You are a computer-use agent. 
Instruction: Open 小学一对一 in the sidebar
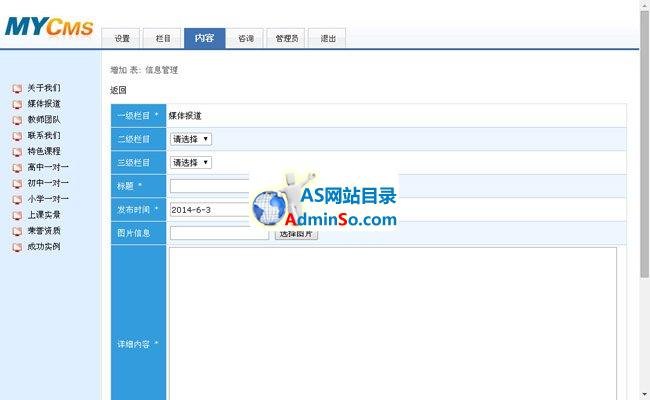pos(48,199)
